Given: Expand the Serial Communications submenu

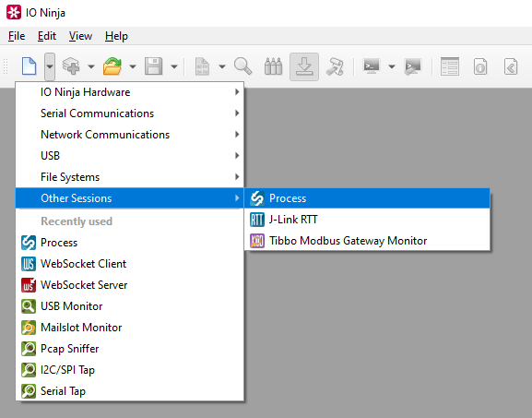Looking at the screenshot, I should [130, 113].
